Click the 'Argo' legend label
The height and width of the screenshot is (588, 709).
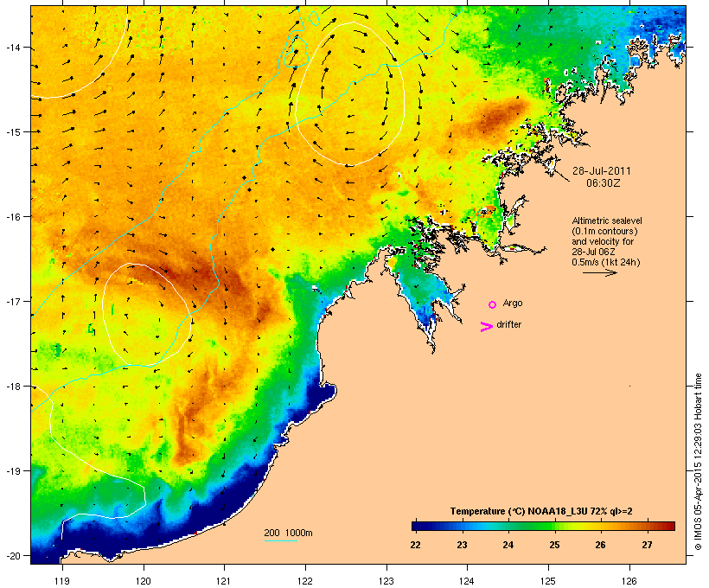[513, 303]
